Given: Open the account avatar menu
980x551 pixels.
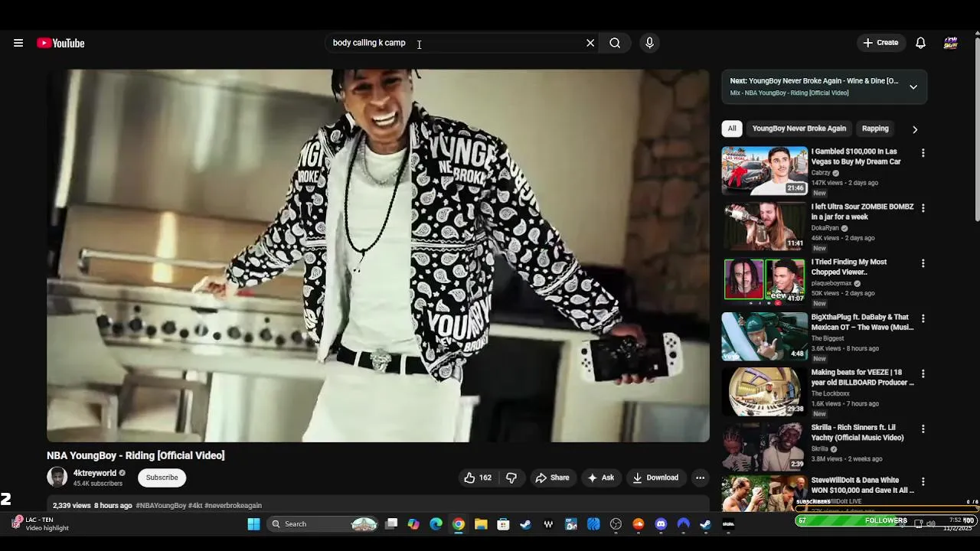Looking at the screenshot, I should click(951, 43).
